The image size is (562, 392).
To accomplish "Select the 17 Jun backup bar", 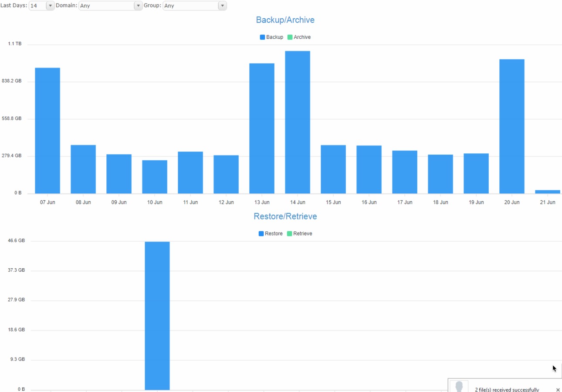I will tap(405, 172).
